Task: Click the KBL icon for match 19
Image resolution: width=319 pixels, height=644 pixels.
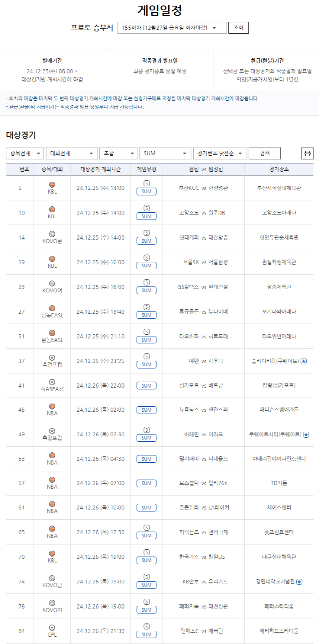Action: click(x=52, y=259)
